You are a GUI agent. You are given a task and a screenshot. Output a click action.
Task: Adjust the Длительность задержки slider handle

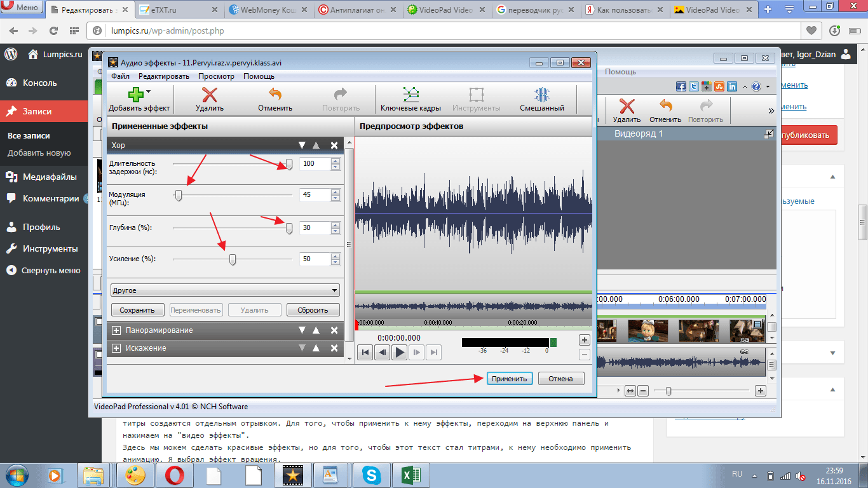click(x=289, y=165)
